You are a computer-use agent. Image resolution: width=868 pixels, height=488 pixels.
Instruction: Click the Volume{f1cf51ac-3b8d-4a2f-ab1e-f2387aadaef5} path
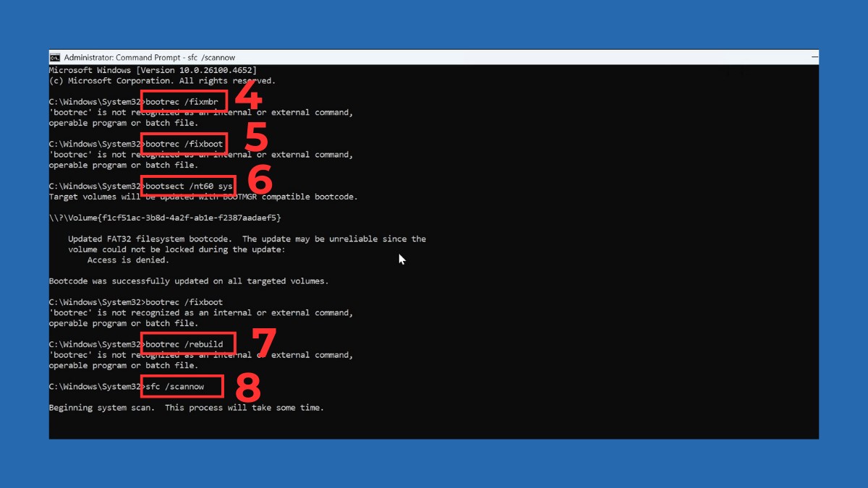(x=165, y=218)
